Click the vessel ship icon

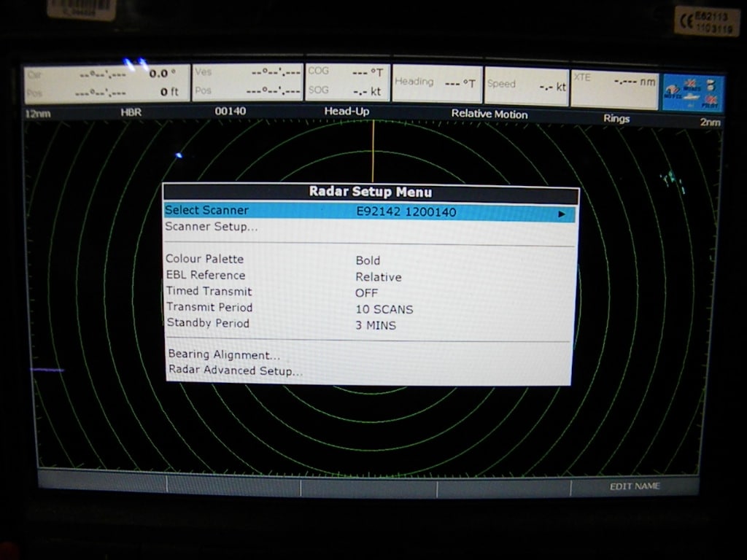tap(690, 97)
